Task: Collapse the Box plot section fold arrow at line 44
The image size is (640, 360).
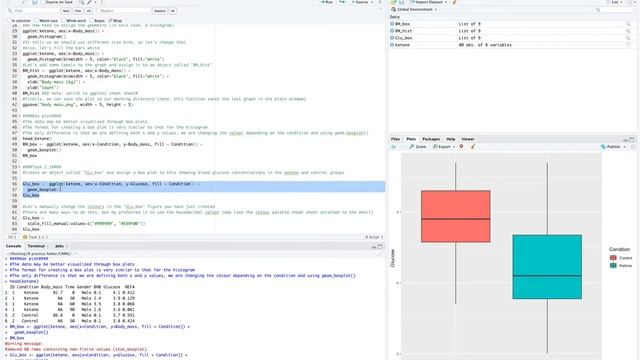Action: pyautogui.click(x=19, y=116)
